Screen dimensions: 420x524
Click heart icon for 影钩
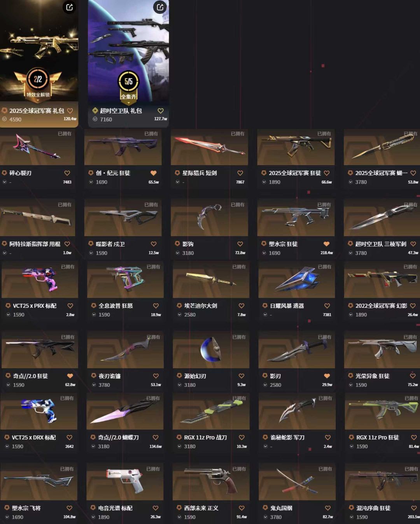(x=240, y=244)
